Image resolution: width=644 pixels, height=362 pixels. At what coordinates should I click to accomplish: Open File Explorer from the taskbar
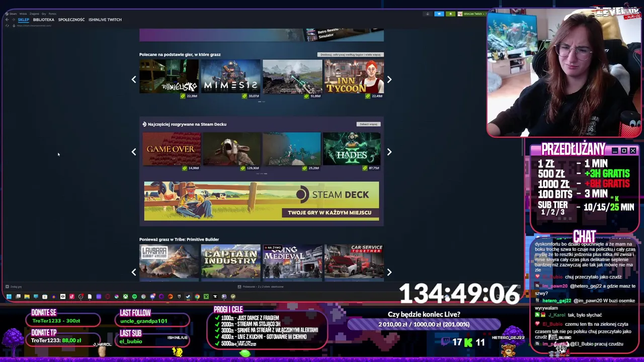27,297
